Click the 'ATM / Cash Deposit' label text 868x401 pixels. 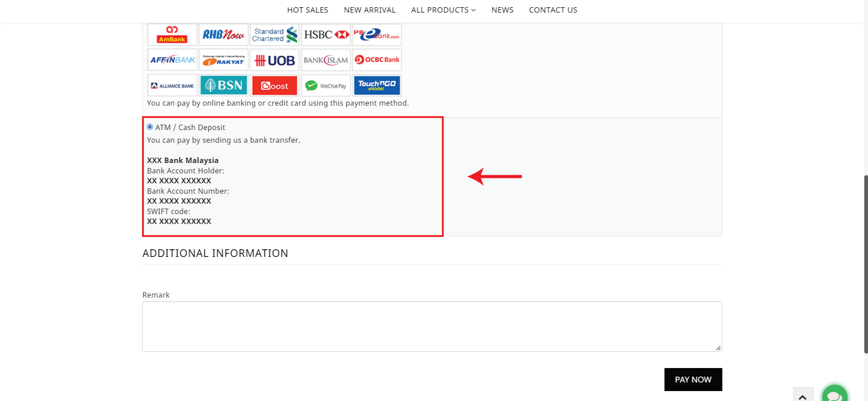coord(190,127)
